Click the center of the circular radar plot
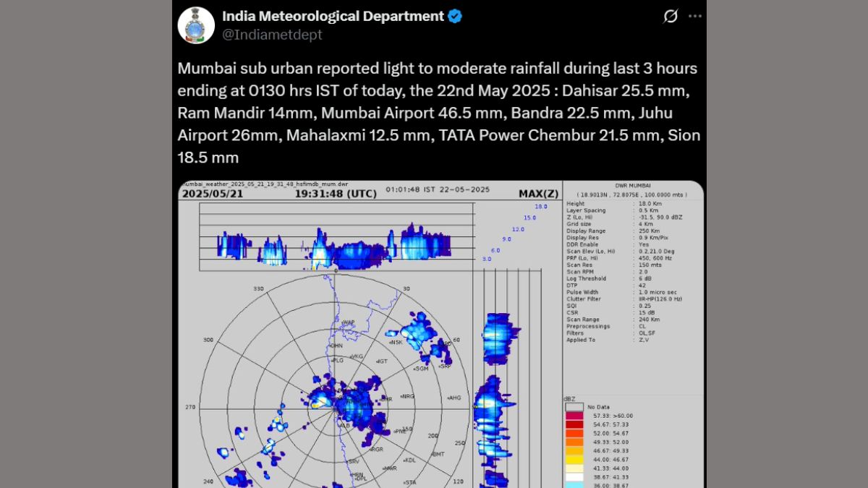This screenshot has height=488, width=868. pos(336,408)
